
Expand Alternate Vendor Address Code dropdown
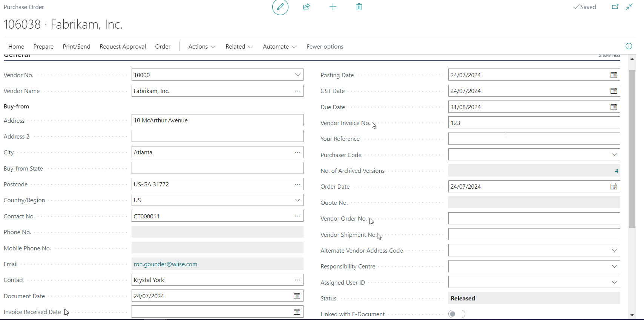[x=614, y=250]
